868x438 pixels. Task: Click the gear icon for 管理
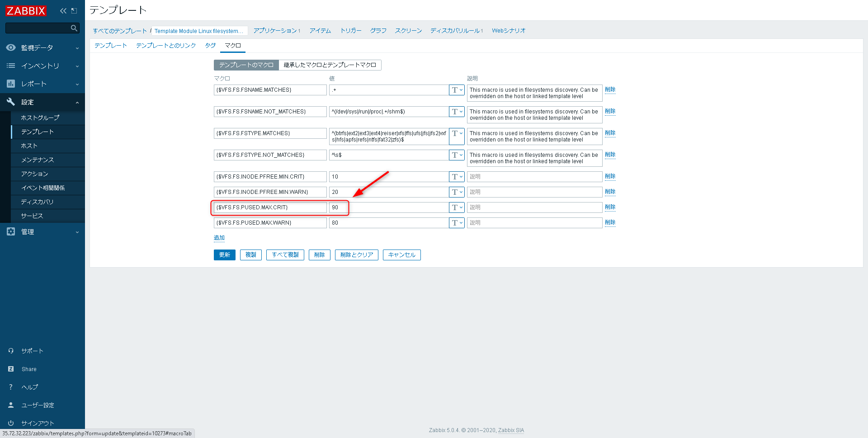(11, 231)
